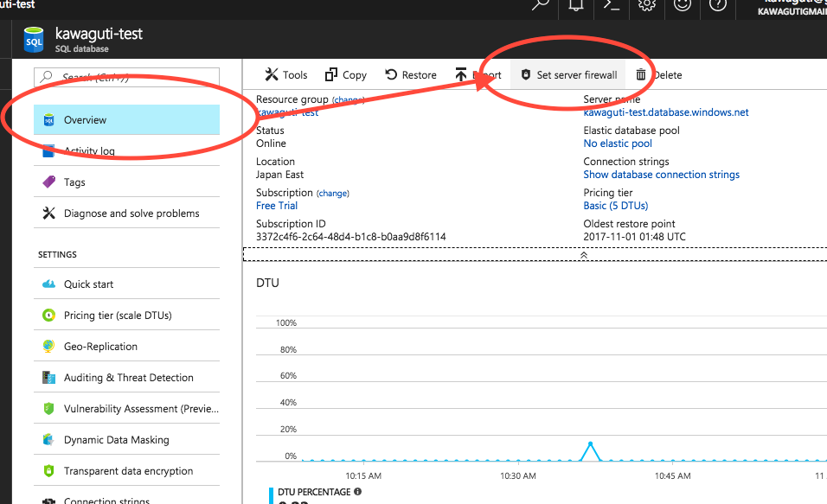Go to Auditing & Threat Detection

pos(126,378)
